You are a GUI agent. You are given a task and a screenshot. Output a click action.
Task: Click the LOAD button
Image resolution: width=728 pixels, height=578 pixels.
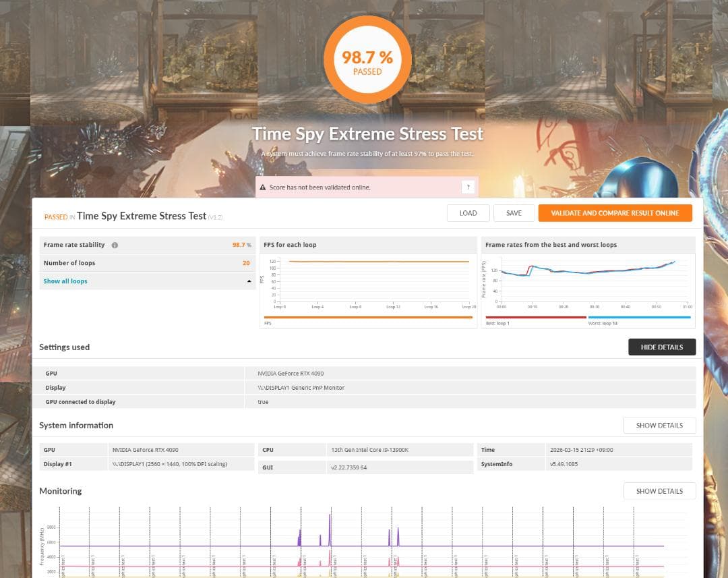click(x=468, y=213)
